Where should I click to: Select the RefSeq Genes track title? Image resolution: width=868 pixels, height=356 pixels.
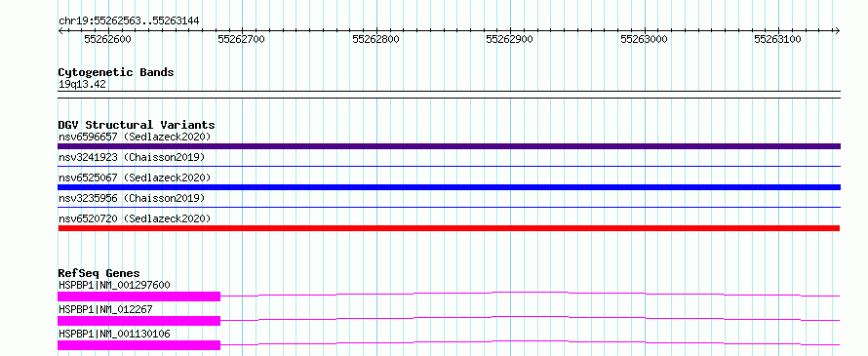99,273
